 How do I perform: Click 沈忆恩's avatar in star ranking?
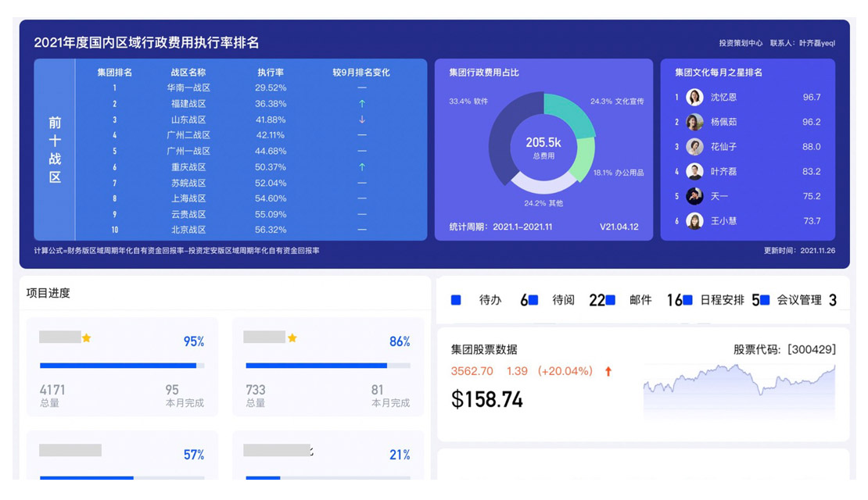point(694,98)
